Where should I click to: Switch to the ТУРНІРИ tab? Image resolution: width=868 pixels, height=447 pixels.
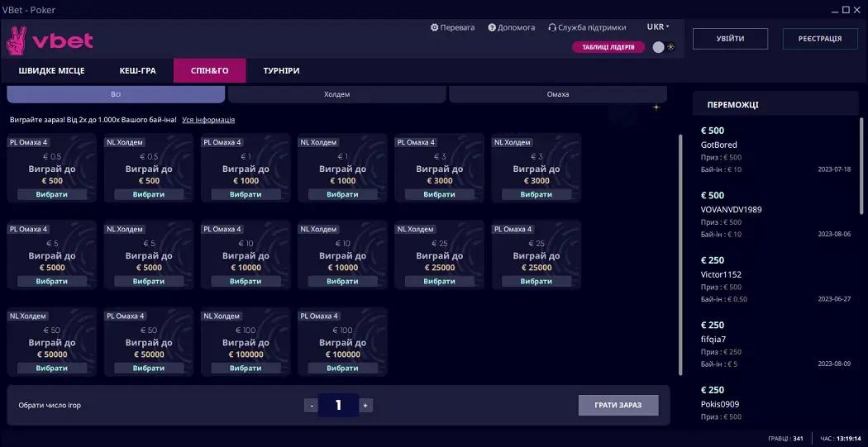click(281, 71)
